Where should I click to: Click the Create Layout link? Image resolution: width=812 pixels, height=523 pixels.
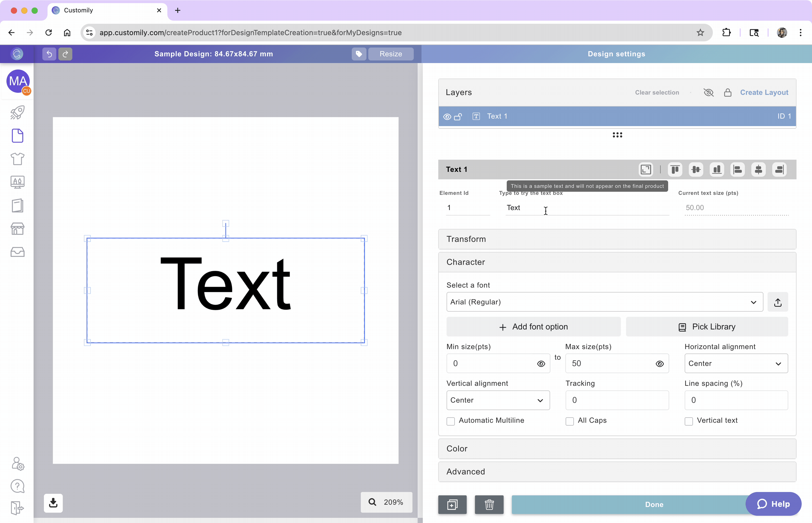[764, 92]
